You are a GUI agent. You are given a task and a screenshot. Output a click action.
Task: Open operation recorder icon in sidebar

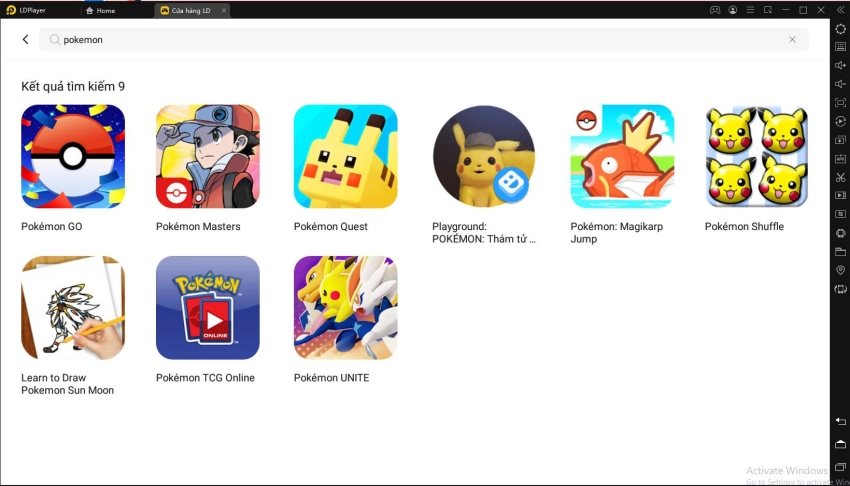(x=840, y=121)
